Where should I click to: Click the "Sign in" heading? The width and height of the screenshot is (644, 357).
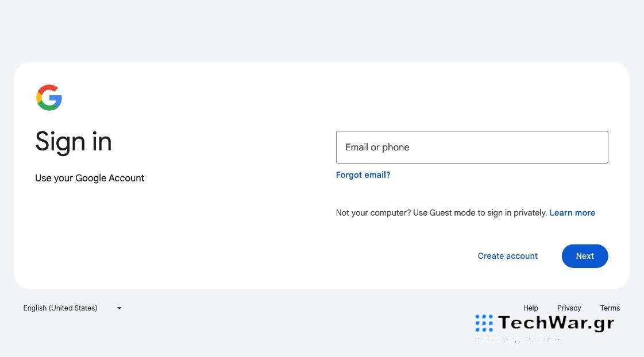click(74, 142)
